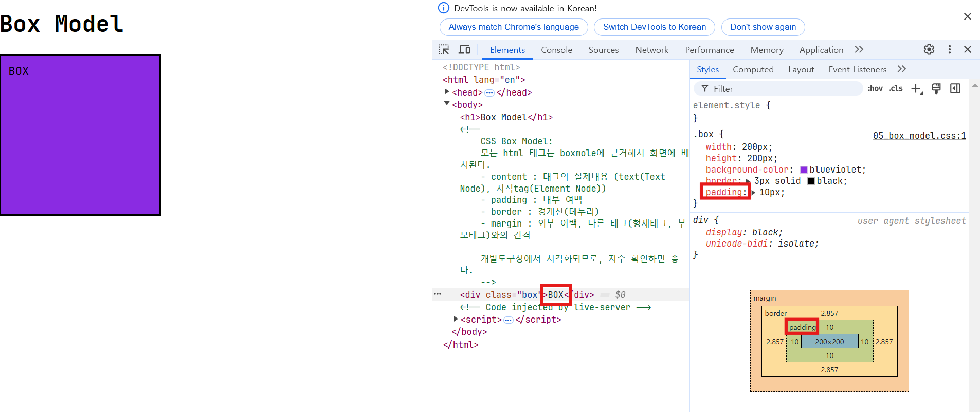The image size is (980, 412).
Task: Open the ellipsis menu beside div.box row
Action: click(438, 294)
